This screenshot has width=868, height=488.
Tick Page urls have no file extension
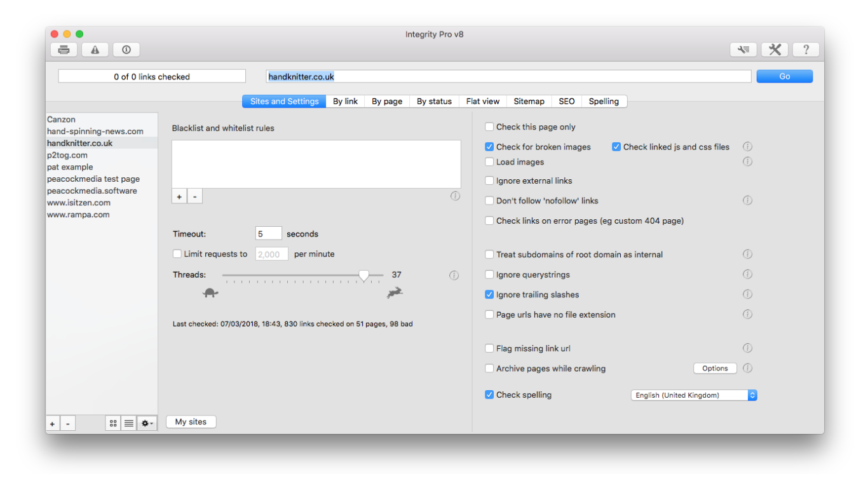point(489,315)
